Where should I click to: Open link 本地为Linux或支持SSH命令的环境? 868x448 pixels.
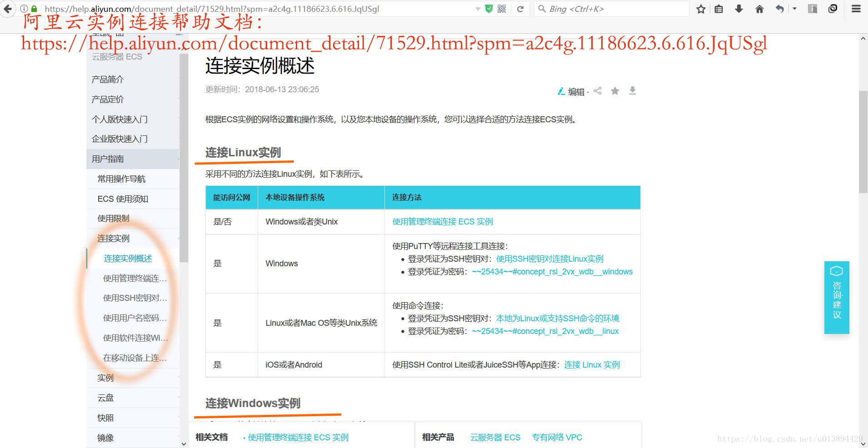[x=558, y=319]
